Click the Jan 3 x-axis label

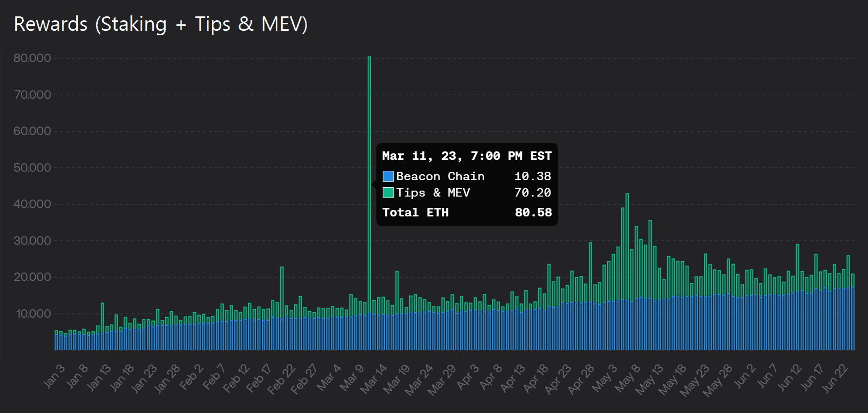(54, 376)
